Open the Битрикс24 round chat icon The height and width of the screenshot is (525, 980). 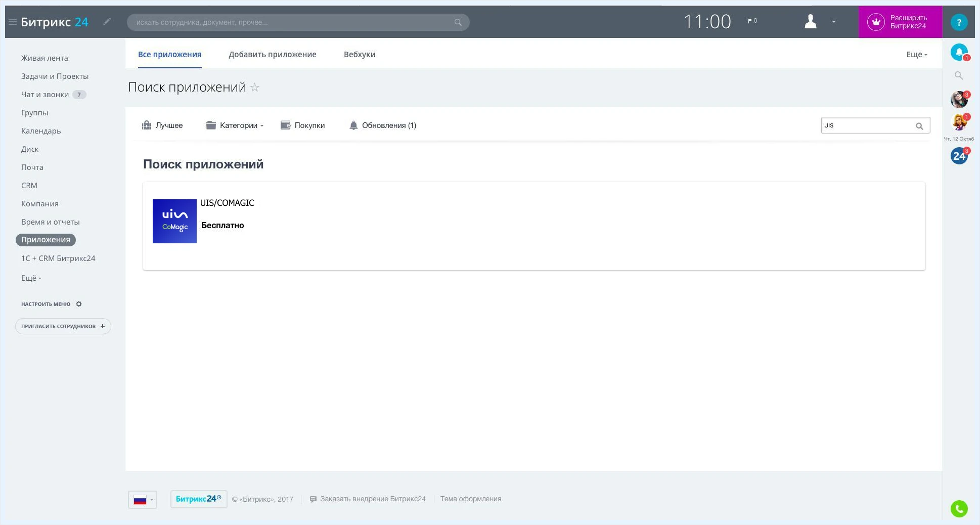point(959,156)
